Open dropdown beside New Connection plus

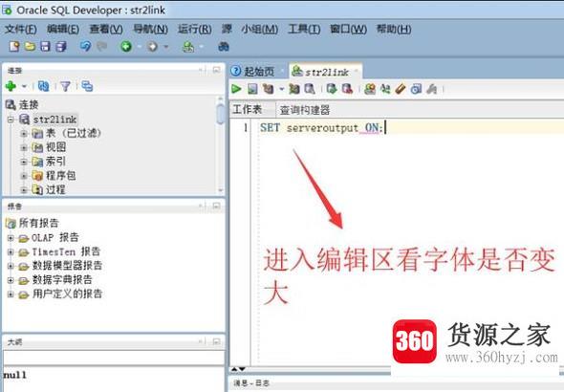coord(24,86)
